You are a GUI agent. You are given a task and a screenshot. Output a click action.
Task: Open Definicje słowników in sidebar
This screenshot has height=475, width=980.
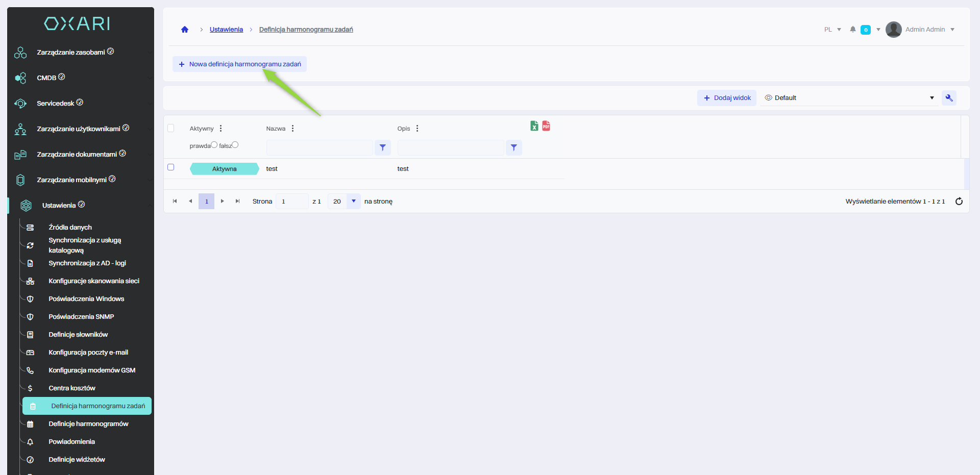[78, 335]
